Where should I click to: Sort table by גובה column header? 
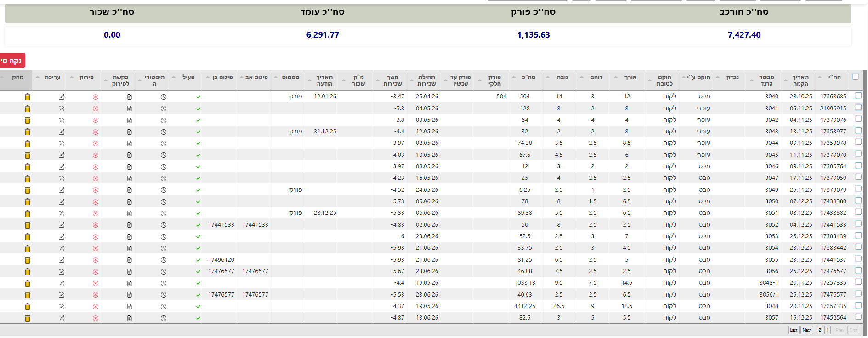coord(562,77)
